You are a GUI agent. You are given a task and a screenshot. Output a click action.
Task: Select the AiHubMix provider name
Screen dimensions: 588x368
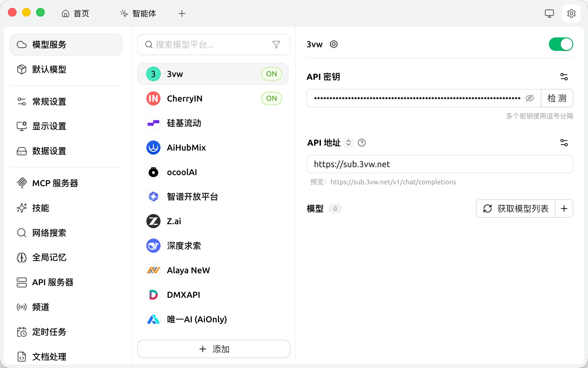click(x=186, y=148)
